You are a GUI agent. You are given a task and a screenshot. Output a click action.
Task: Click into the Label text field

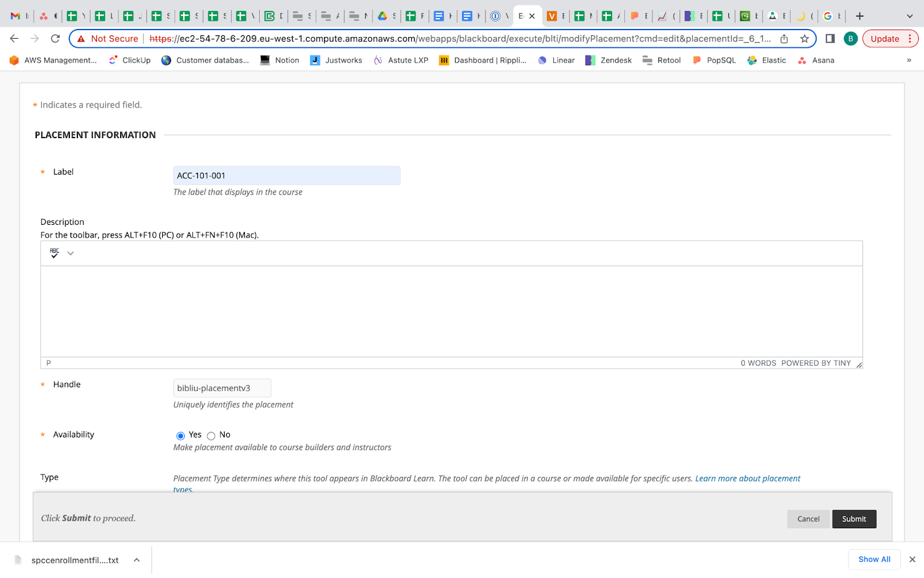click(x=286, y=176)
